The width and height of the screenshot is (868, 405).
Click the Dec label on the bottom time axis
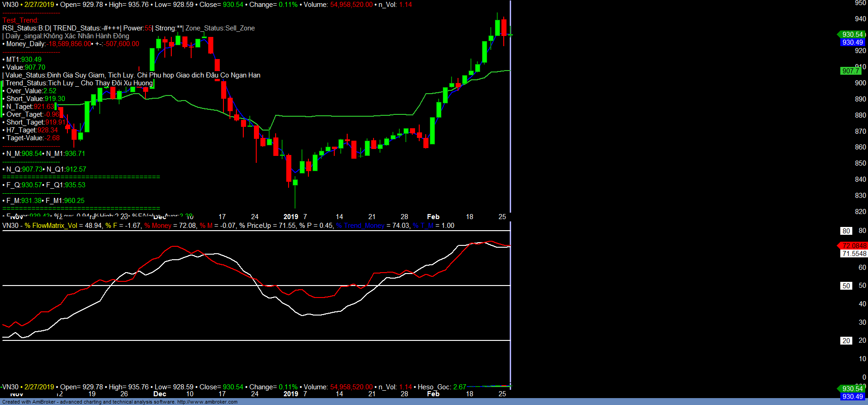point(160,394)
